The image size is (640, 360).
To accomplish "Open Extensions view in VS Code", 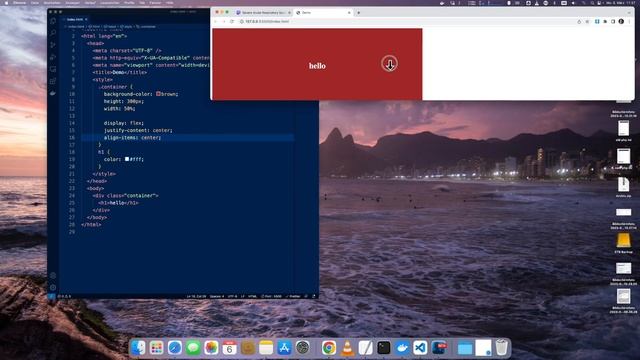I will pyautogui.click(x=53, y=81).
